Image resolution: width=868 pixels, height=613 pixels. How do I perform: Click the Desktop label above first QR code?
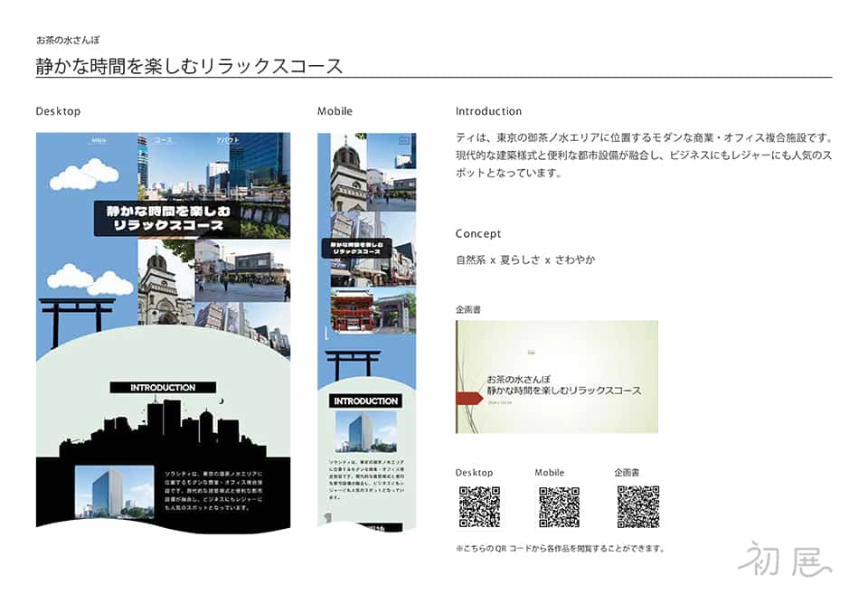[474, 472]
